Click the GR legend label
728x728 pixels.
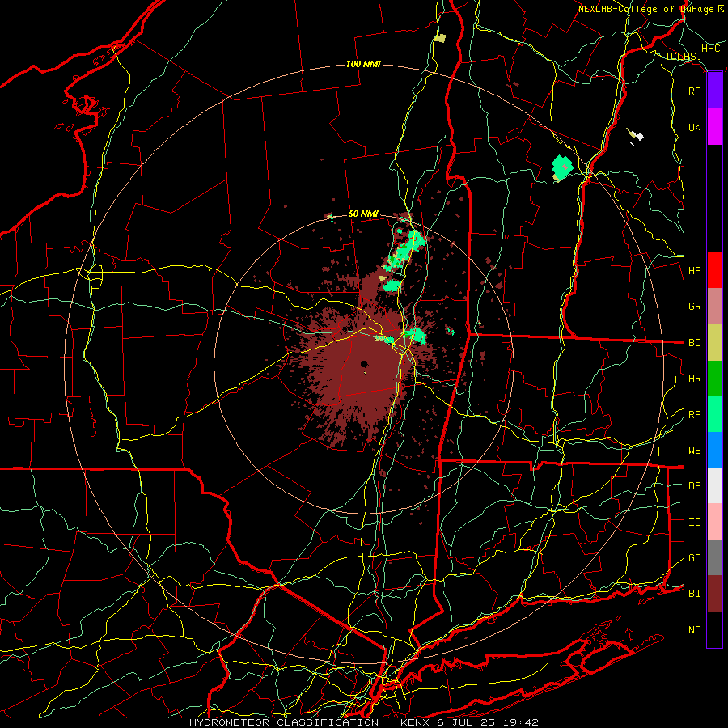click(695, 307)
